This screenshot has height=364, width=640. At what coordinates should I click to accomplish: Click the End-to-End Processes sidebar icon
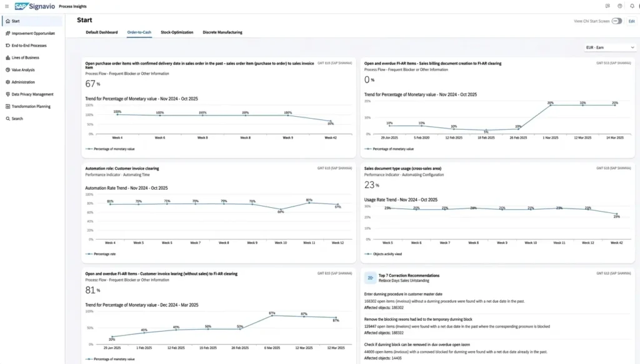click(x=7, y=46)
